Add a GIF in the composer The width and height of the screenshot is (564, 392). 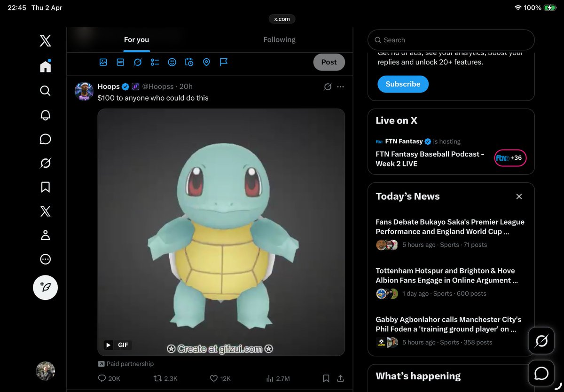coord(120,62)
